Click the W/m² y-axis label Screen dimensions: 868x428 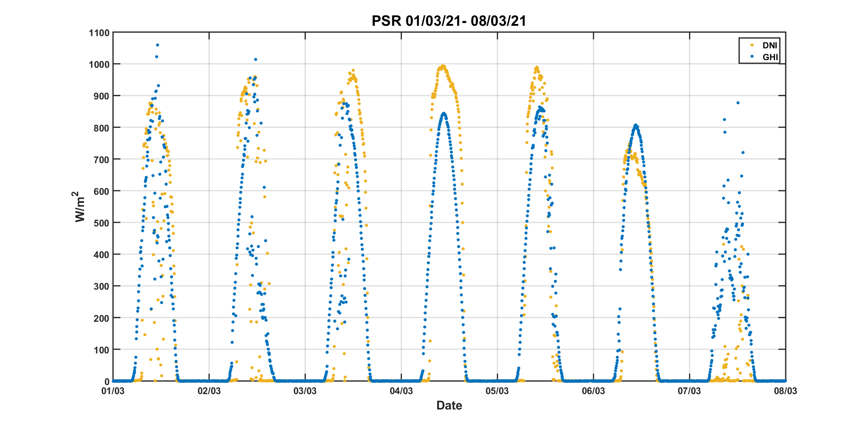[x=80, y=207]
